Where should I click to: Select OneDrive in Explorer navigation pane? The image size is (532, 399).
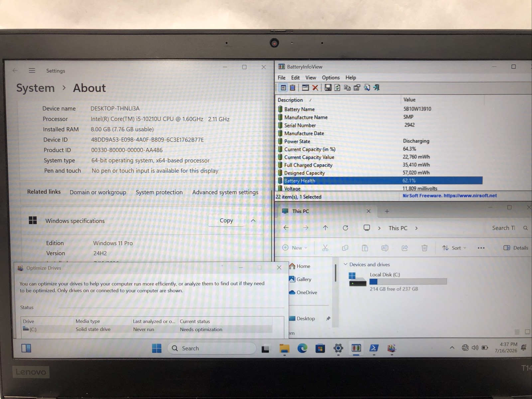click(303, 293)
